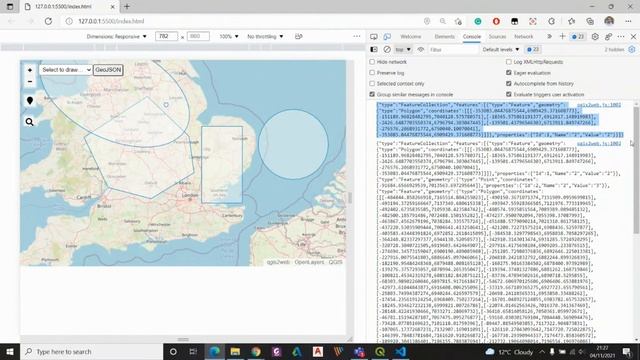This screenshot has height=360, width=640.
Task: Add a new DevTools tool tab
Action: click(x=562, y=36)
